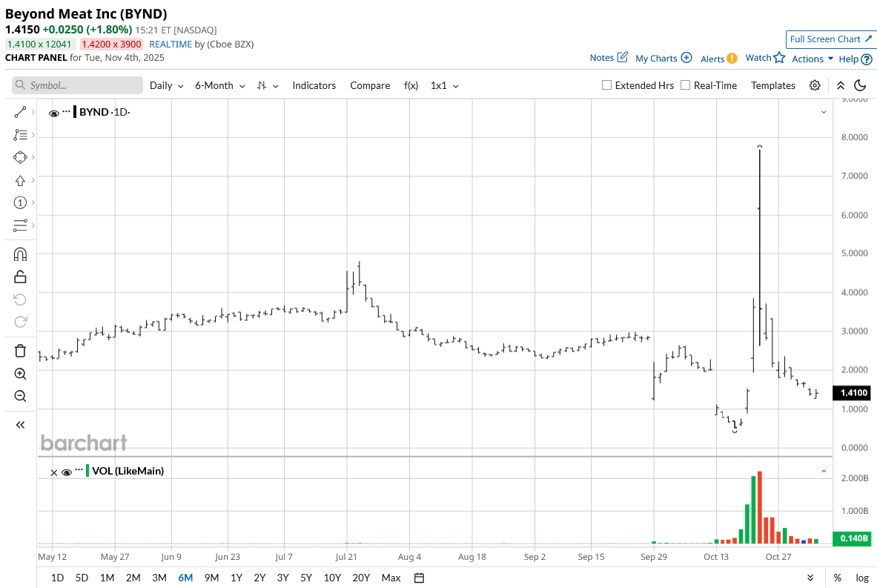
Task: Click the undo arrow icon
Action: 20,300
